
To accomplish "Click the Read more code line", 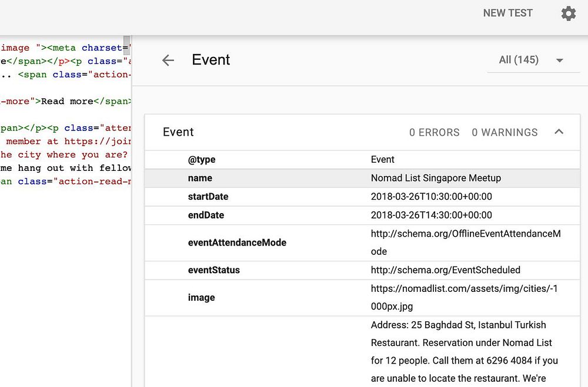I will [x=66, y=101].
